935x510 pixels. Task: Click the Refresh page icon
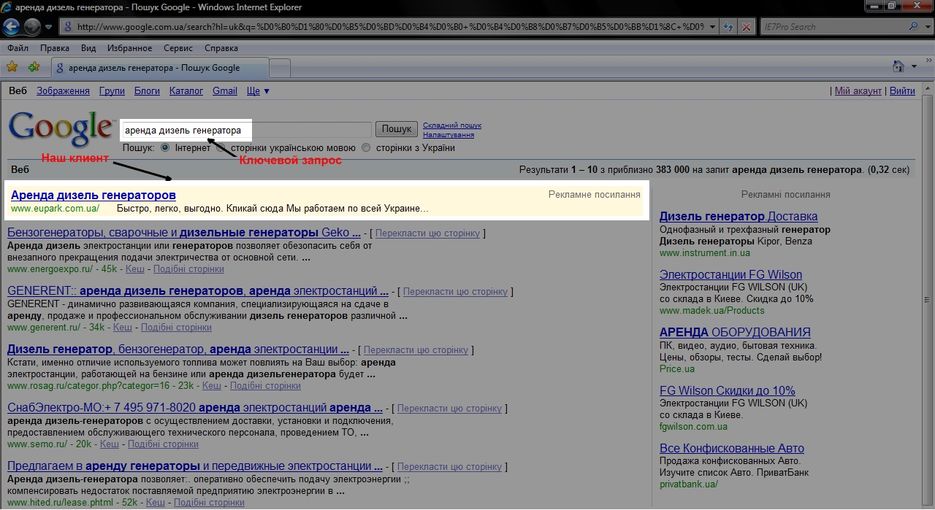728,27
